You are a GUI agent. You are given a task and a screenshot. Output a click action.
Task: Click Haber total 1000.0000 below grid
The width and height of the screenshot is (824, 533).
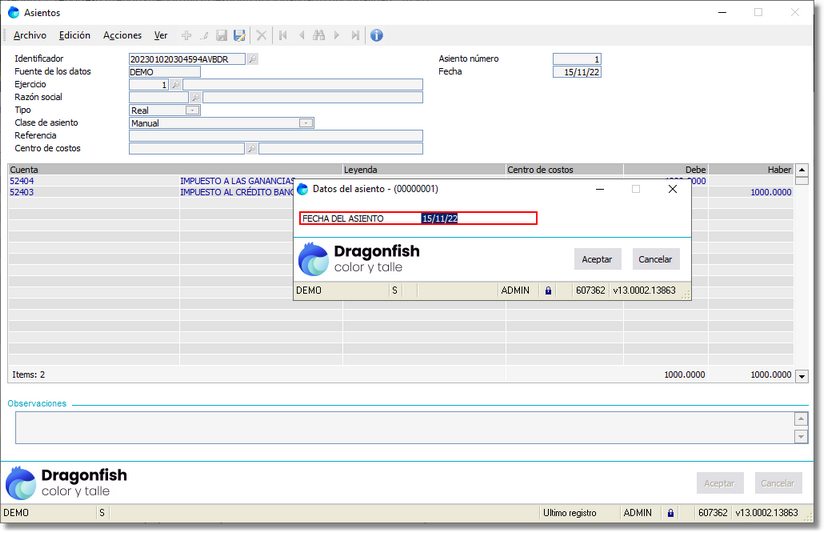771,375
